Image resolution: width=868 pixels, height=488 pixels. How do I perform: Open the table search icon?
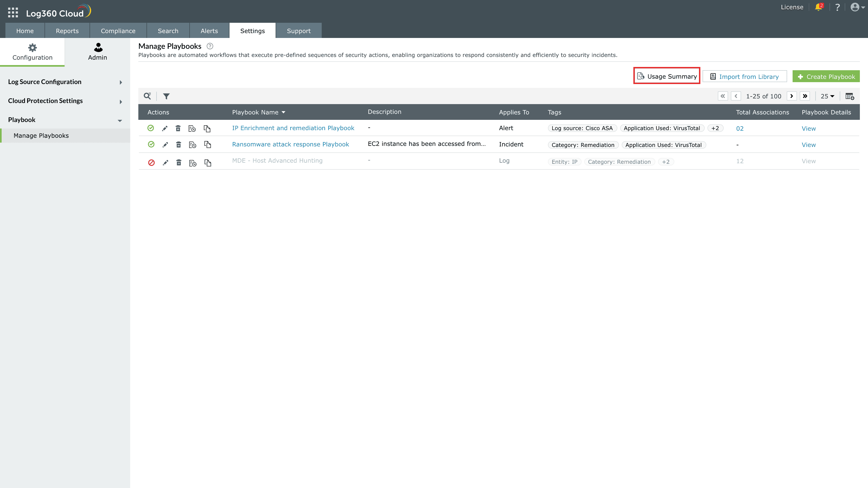tap(147, 96)
